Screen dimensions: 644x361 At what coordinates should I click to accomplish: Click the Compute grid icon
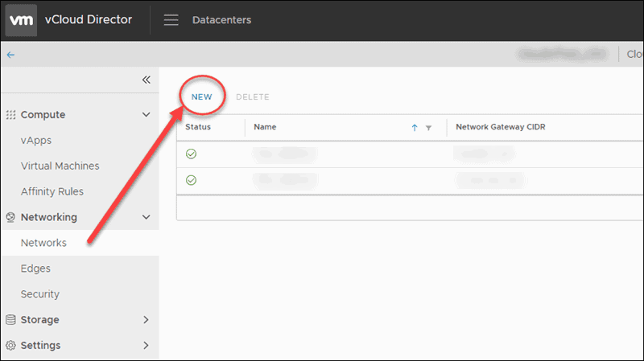[x=10, y=115]
